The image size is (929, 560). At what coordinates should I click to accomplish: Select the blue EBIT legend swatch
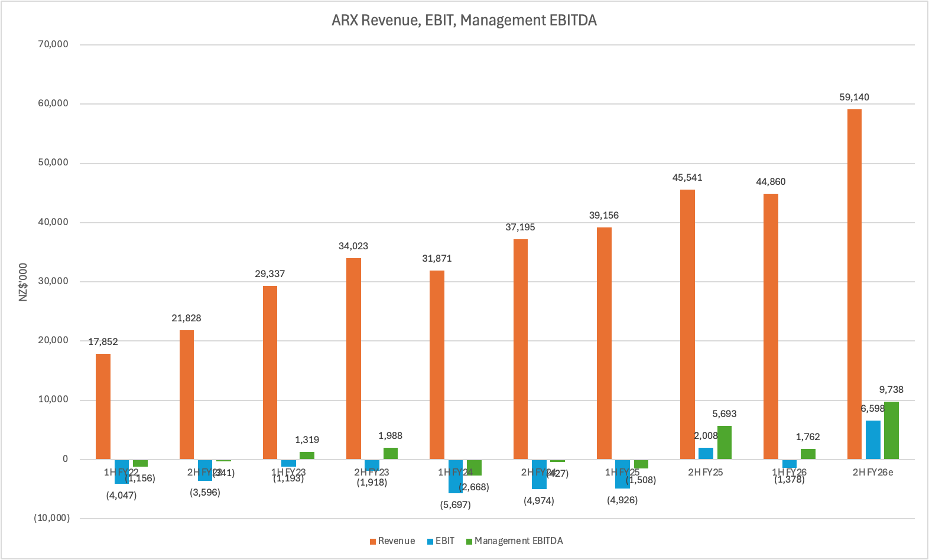(x=430, y=541)
